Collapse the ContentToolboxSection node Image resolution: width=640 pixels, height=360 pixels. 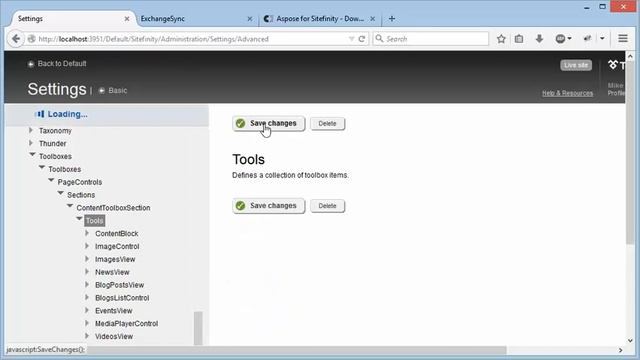[x=70, y=206]
